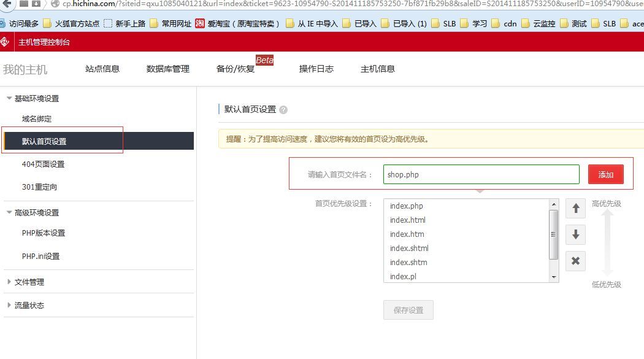
Task: Click the homepage filename input field
Action: (x=481, y=174)
